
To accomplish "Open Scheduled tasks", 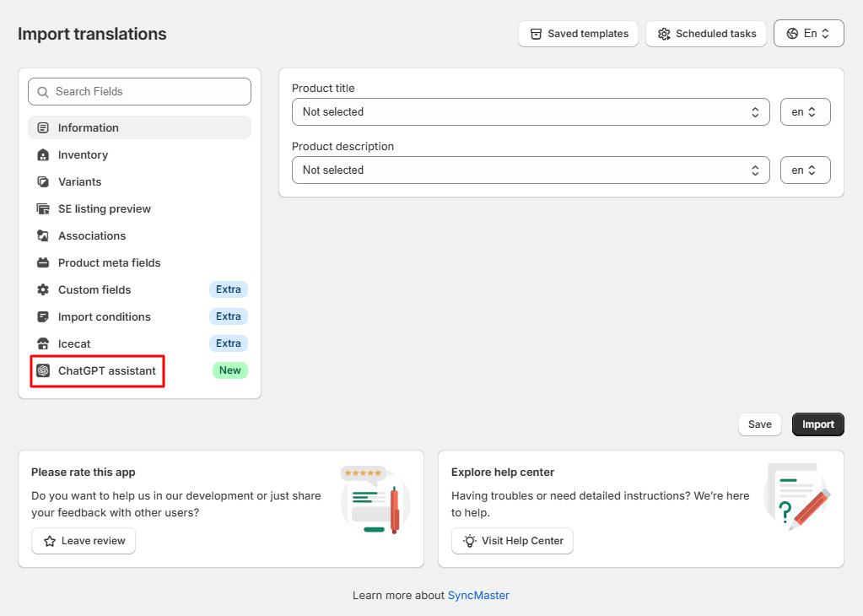I will tap(705, 34).
